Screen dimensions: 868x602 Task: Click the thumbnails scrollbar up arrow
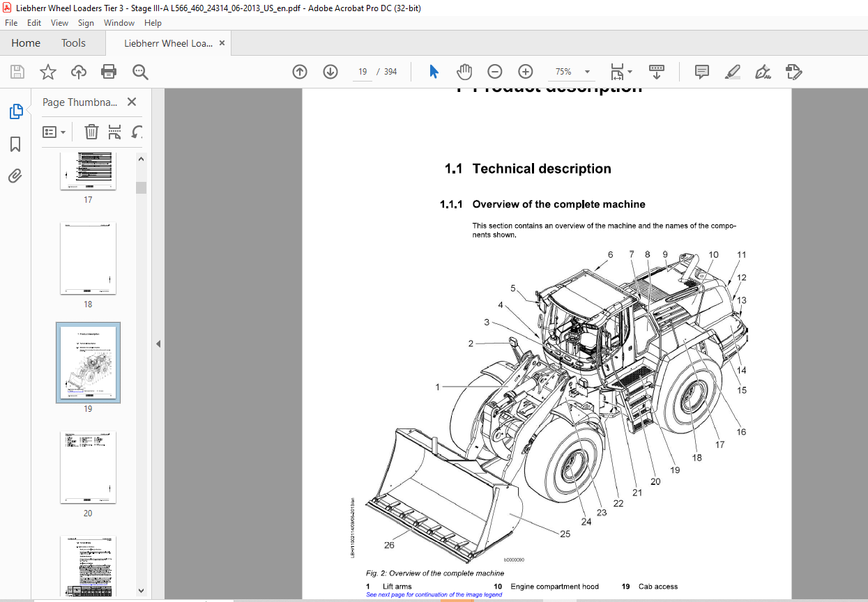pos(142,159)
